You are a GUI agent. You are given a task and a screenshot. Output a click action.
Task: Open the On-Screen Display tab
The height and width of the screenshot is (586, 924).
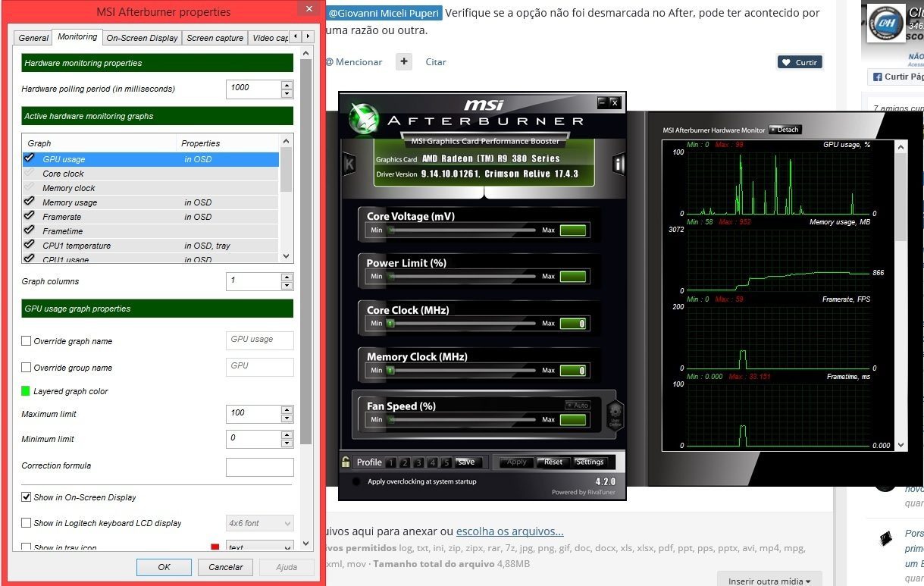[x=142, y=38]
